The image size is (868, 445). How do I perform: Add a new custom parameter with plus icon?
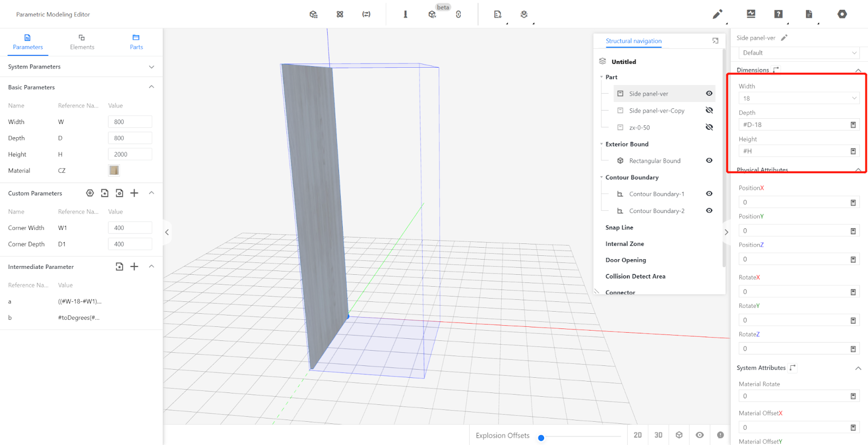coord(135,193)
